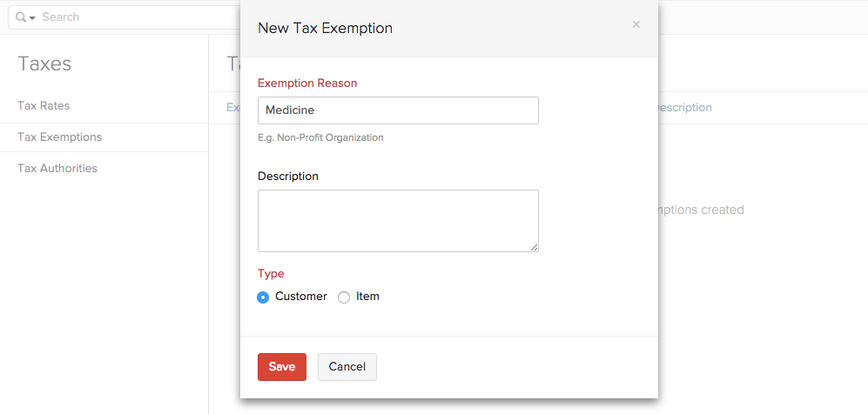The height and width of the screenshot is (414, 868).
Task: Close the New Tax Exemption dialog
Action: click(636, 24)
